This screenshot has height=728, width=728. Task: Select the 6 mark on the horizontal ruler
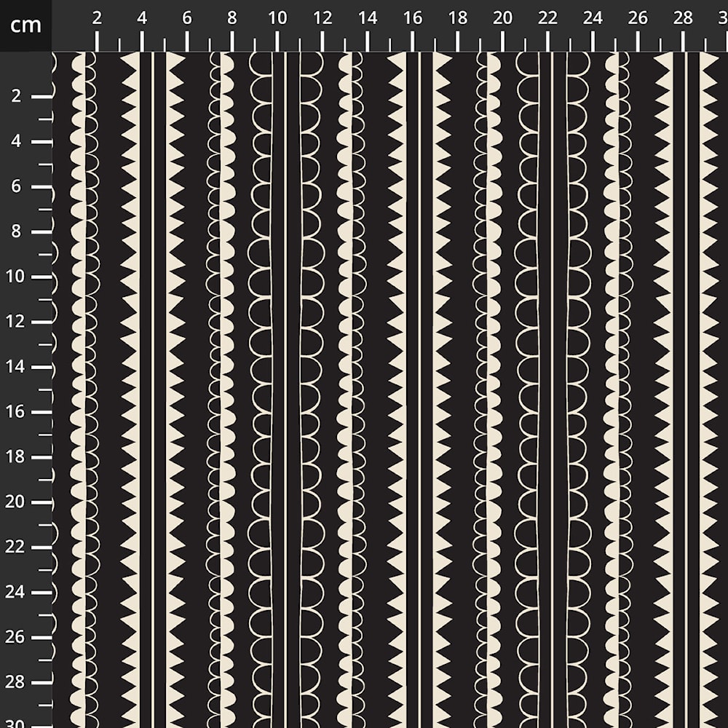tap(186, 18)
